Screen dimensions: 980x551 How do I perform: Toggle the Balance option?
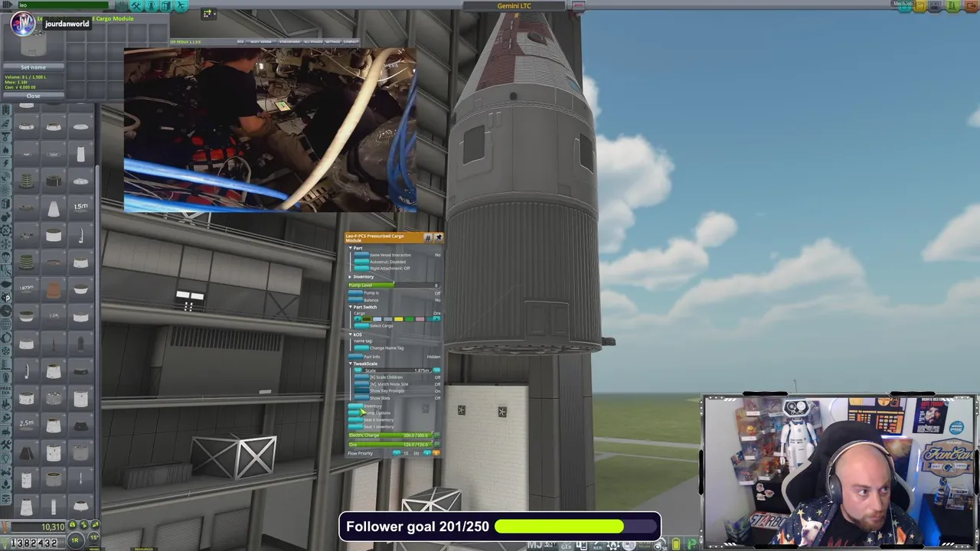(x=355, y=300)
